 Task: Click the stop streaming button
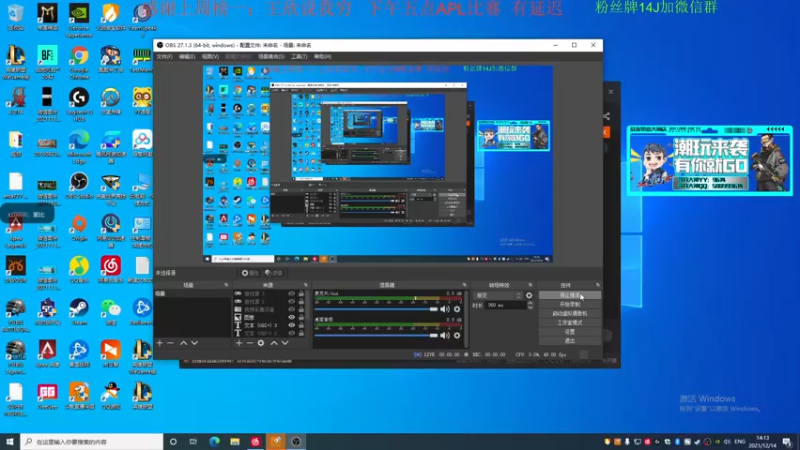pyautogui.click(x=569, y=295)
